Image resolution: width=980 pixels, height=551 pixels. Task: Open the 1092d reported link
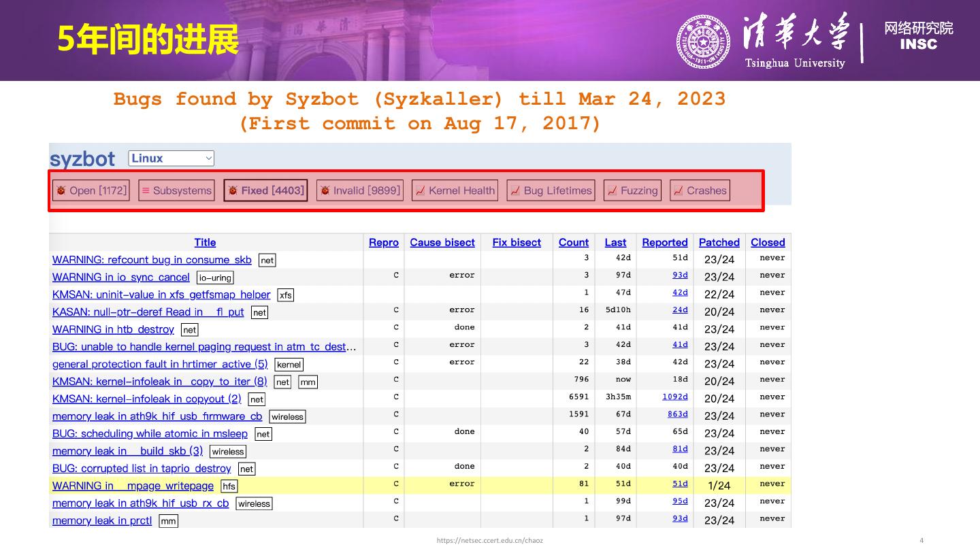coord(674,397)
